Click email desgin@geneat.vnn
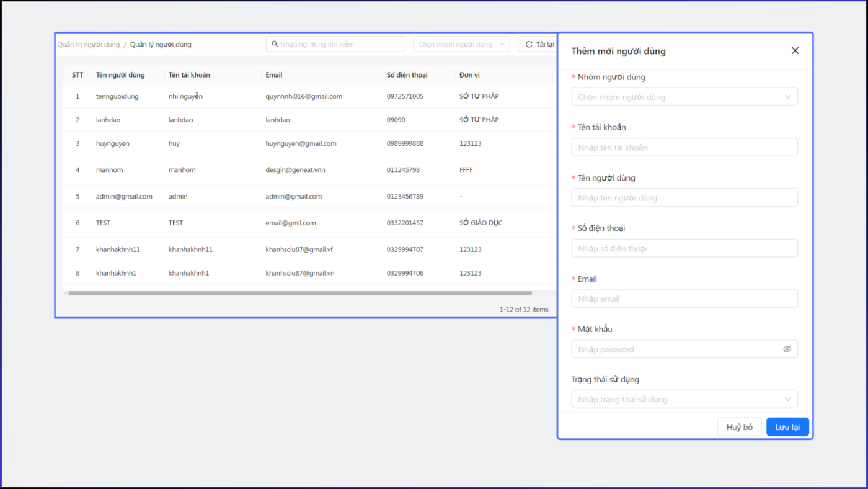 (x=295, y=169)
